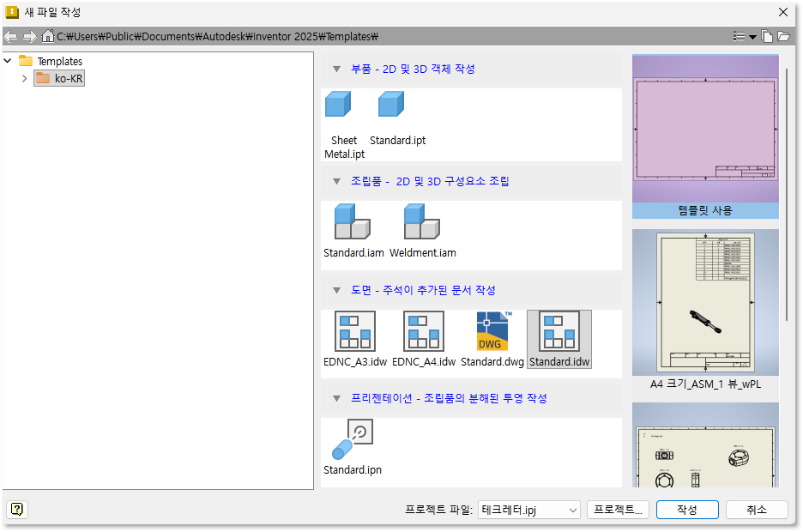The width and height of the screenshot is (803, 532).
Task: Collapse the Templates root folder
Action: [9, 61]
